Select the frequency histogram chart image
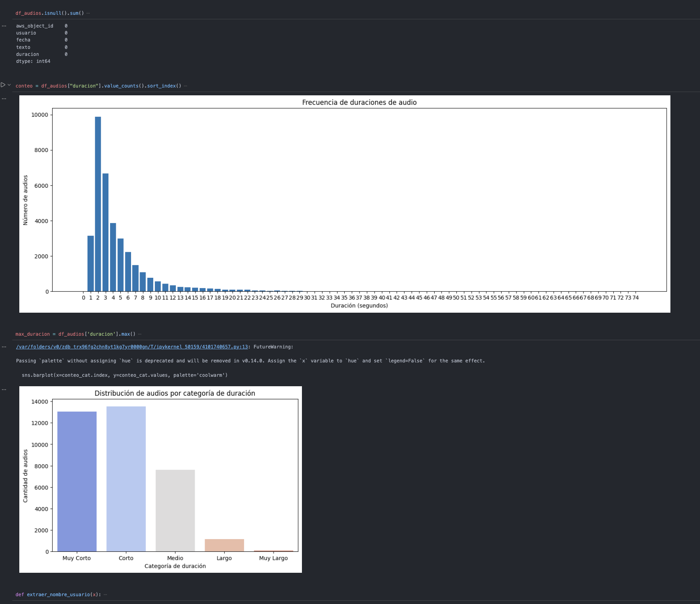The width and height of the screenshot is (700, 604). pyautogui.click(x=344, y=204)
